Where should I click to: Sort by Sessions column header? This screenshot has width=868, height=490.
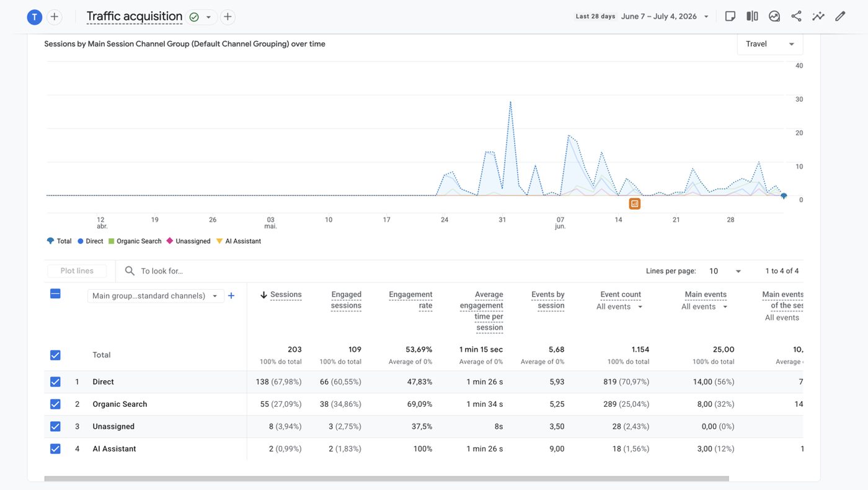point(286,295)
